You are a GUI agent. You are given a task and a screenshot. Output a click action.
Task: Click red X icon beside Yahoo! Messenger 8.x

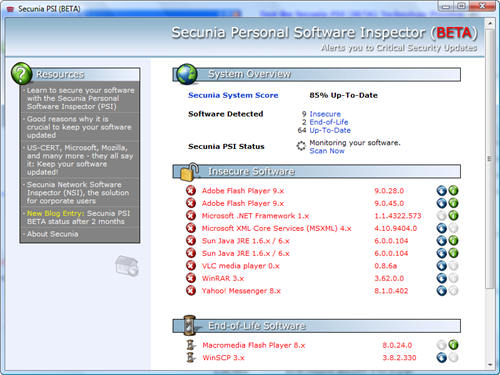point(191,291)
